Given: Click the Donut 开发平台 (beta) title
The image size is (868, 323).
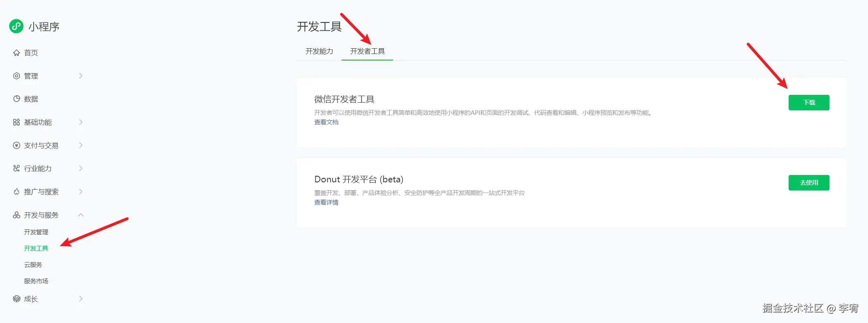Looking at the screenshot, I should (x=359, y=179).
